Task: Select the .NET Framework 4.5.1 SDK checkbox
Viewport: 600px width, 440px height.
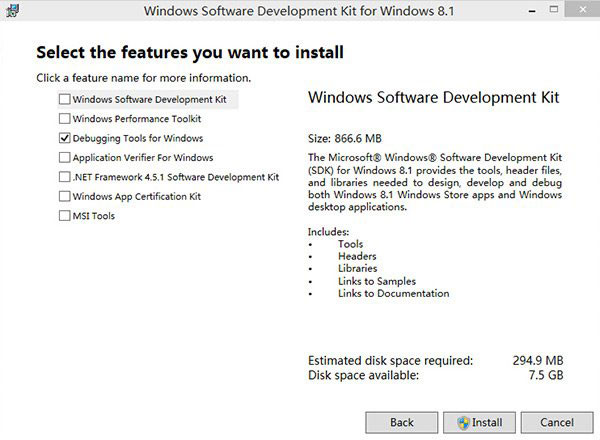Action: (65, 177)
